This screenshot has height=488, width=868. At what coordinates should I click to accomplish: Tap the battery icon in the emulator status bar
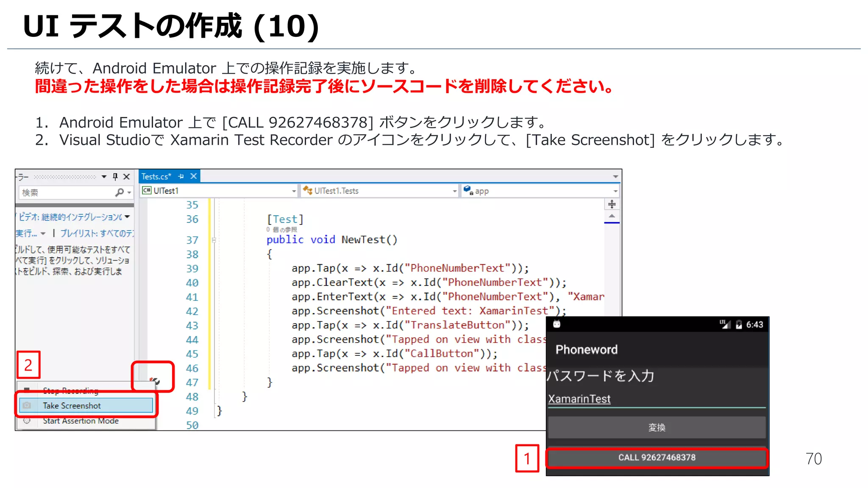coord(739,325)
